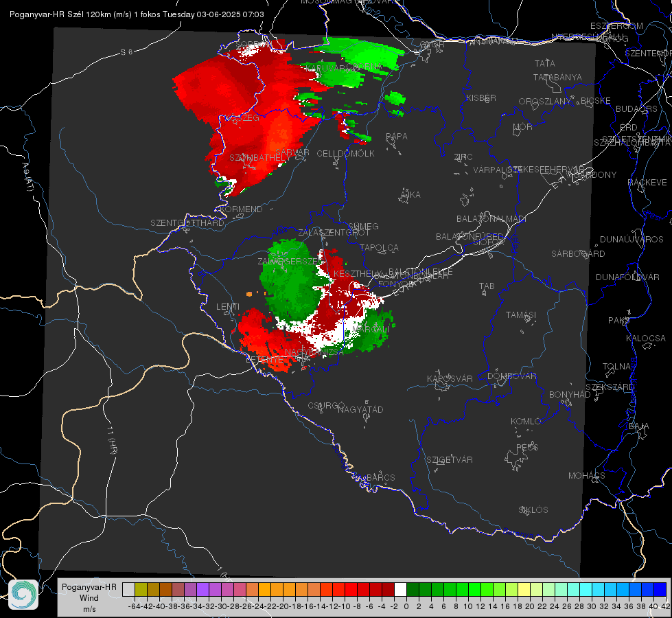Viewport: 672px width, 618px height.
Task: Click the RÁCKEVE city label
Action: tap(647, 183)
